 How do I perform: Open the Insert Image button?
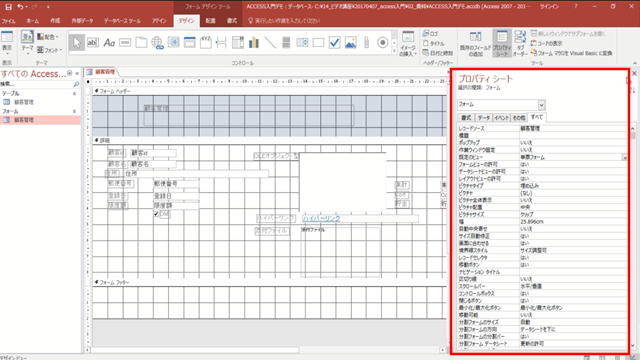point(408,43)
